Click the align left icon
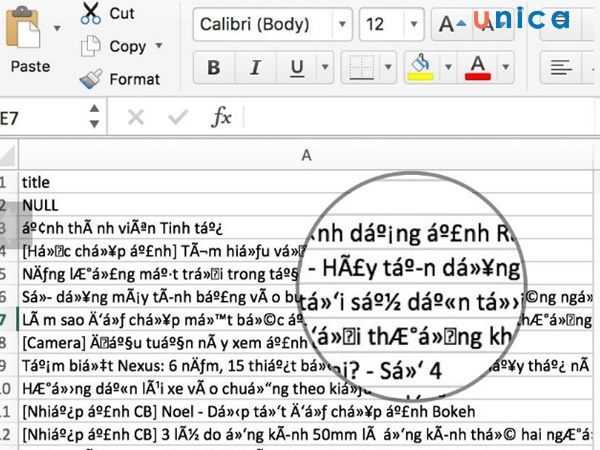The width and height of the screenshot is (600, 450). [x=561, y=67]
